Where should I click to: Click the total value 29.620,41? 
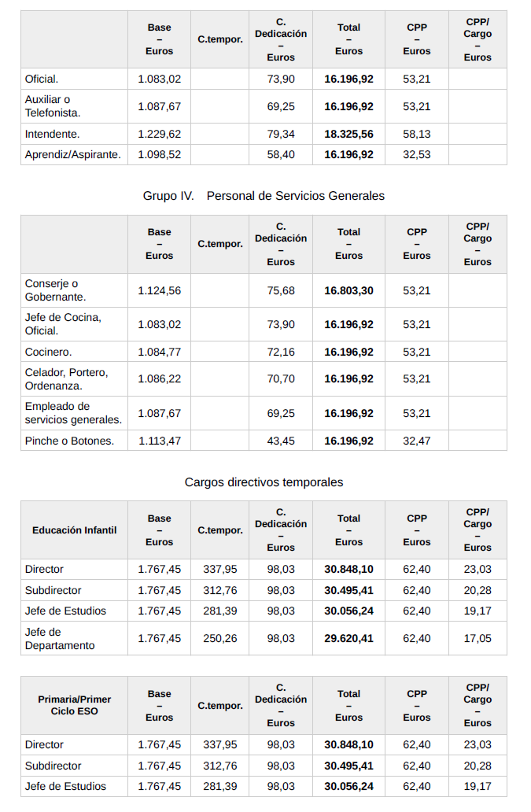[x=348, y=638]
